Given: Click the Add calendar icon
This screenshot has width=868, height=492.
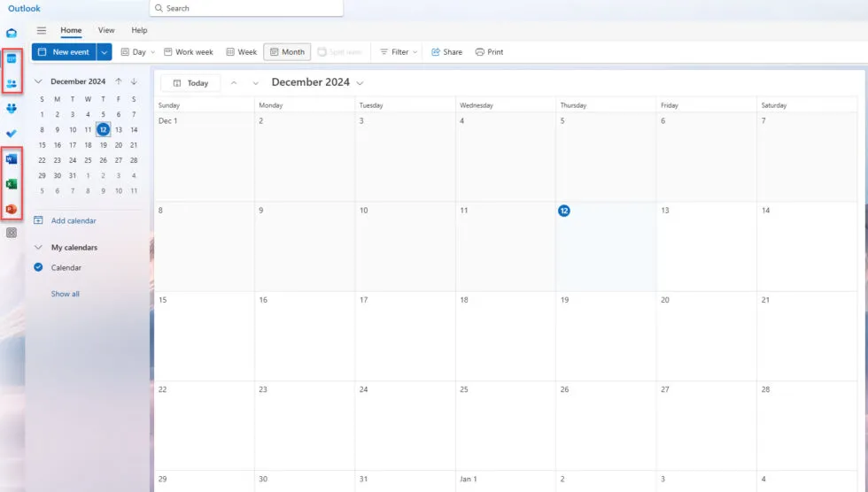Looking at the screenshot, I should pos(38,220).
